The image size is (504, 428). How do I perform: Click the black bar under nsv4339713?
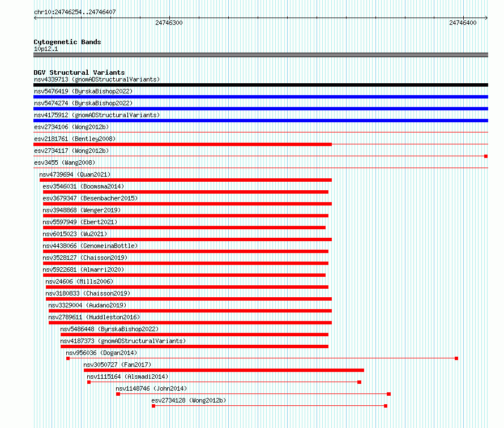coord(260,85)
